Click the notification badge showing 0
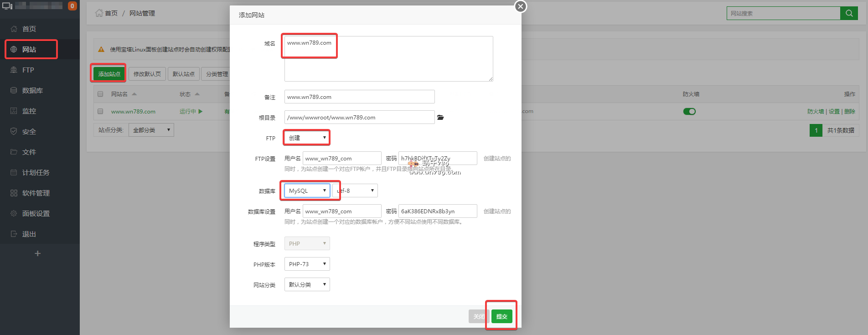 (72, 6)
